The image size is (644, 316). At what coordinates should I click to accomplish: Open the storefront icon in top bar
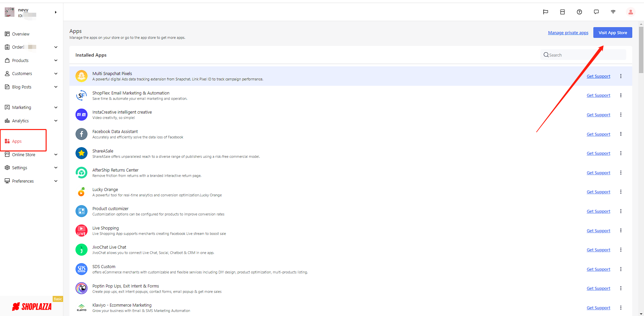click(562, 12)
